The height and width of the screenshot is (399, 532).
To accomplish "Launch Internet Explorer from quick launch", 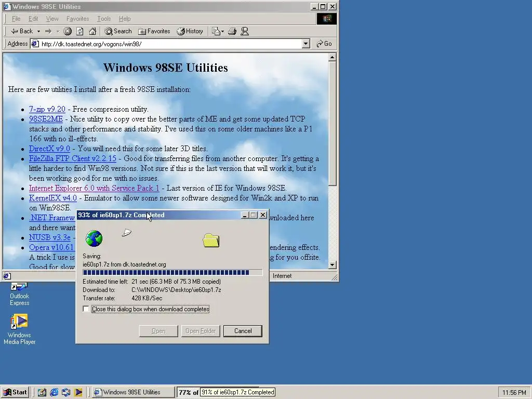I will (54, 392).
